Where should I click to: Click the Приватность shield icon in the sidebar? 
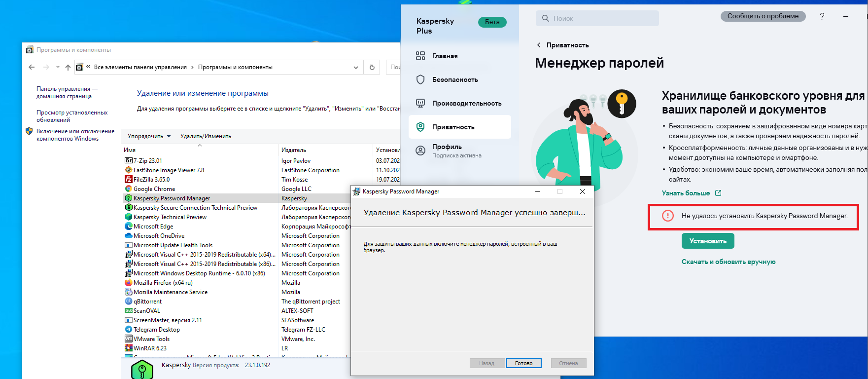coord(420,127)
